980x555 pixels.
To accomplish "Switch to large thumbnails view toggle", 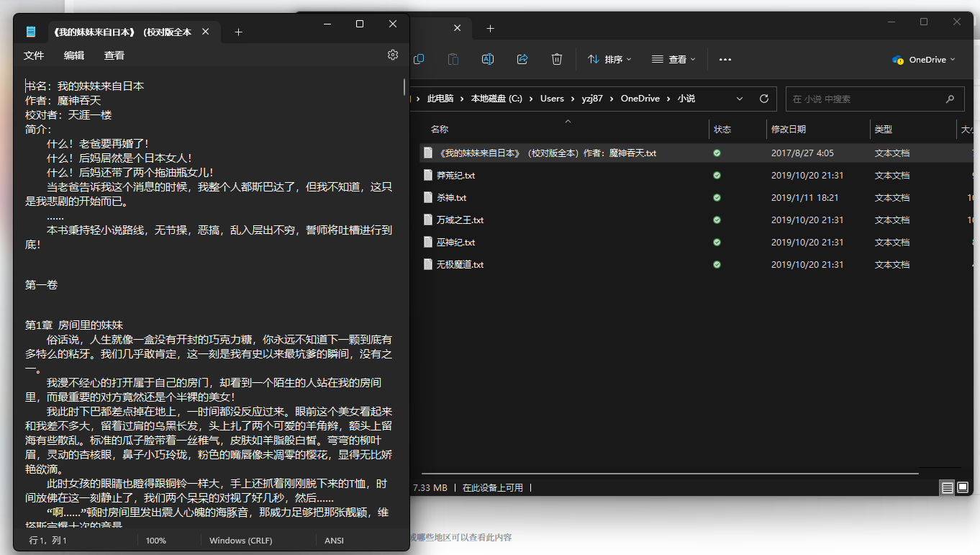I will click(x=962, y=488).
